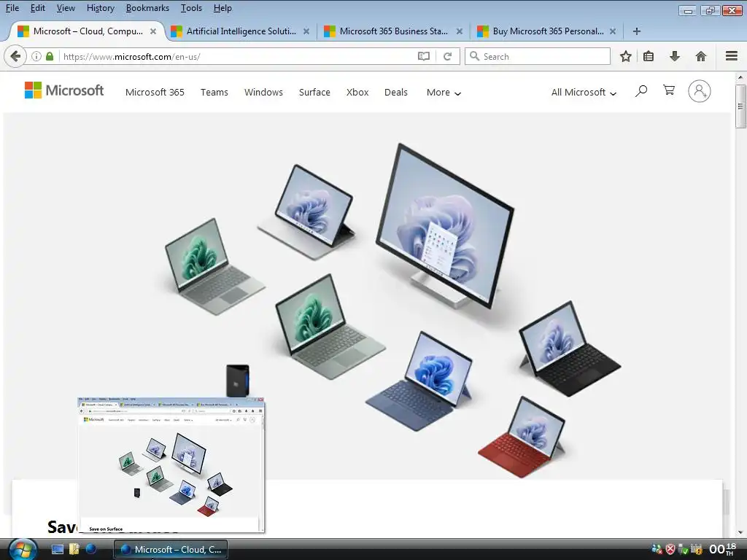Click the URL address bar field
Viewport: 747px width, 560px height.
click(237, 56)
